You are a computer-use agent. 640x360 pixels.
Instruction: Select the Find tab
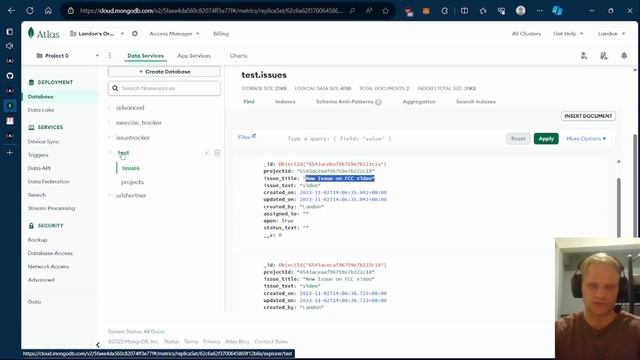249,102
